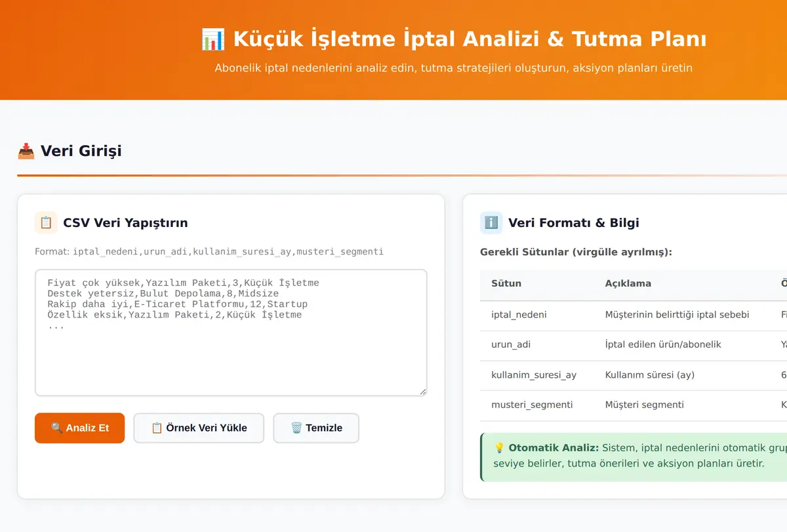
Task: Click the 'Gerekli Sütunlar' label text
Action: (x=576, y=252)
